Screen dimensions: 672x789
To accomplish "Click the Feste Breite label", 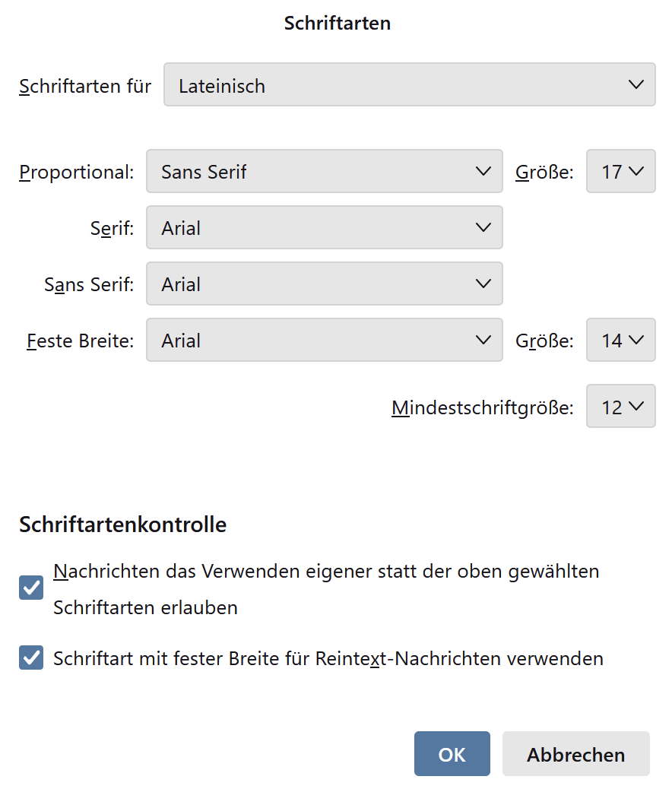I will [x=80, y=341].
